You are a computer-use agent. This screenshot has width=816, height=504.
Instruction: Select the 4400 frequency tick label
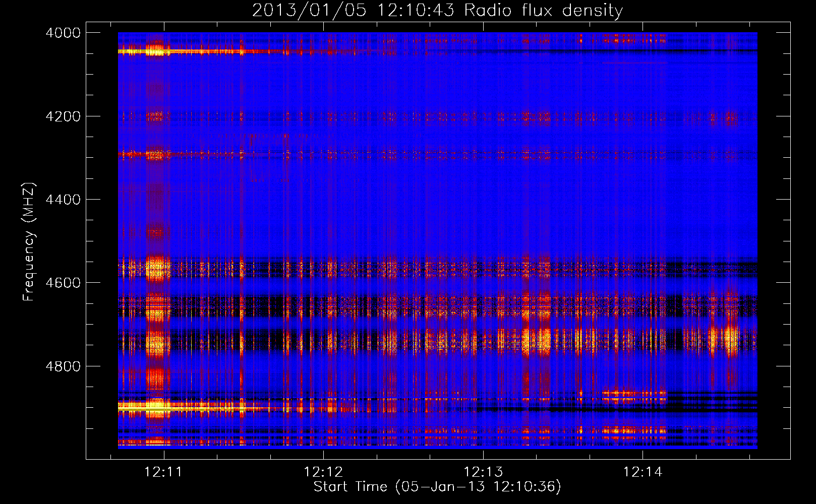63,200
